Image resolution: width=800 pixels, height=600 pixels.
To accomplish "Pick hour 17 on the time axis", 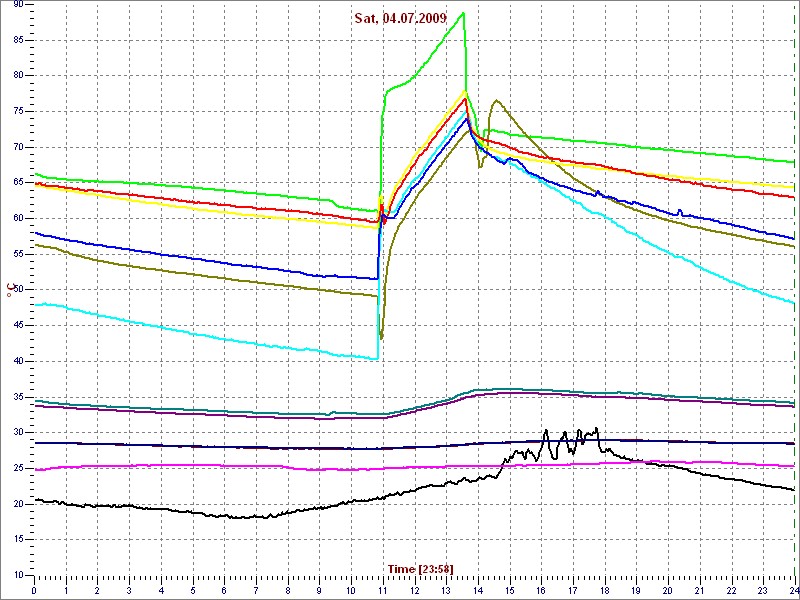I will click(x=573, y=591).
